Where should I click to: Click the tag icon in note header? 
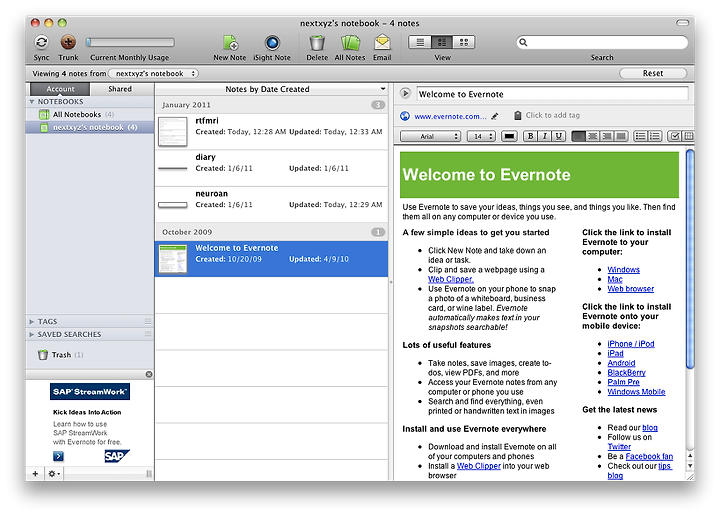tap(518, 115)
